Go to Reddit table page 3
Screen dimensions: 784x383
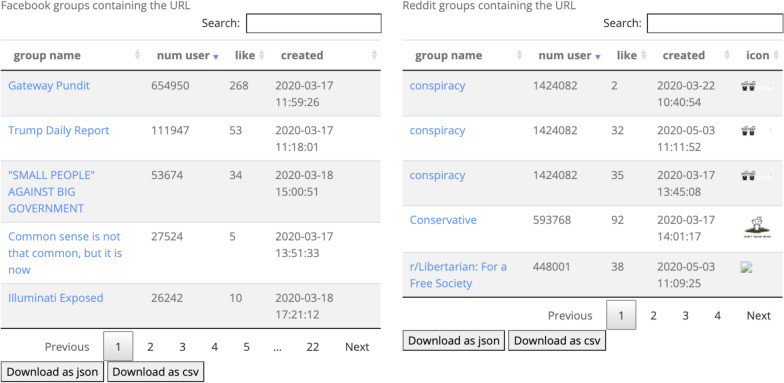(x=686, y=316)
